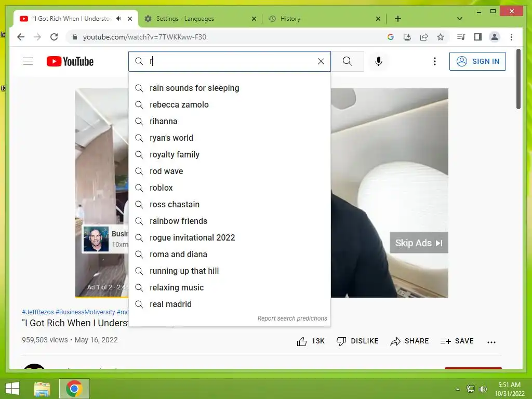
Task: View site info via padlock icon
Action: 75,37
